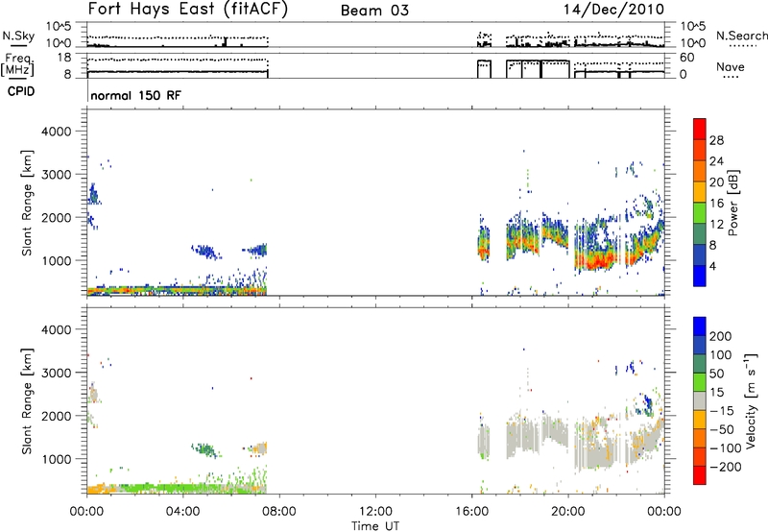Click the "12" Power colorbar tick label

click(716, 225)
